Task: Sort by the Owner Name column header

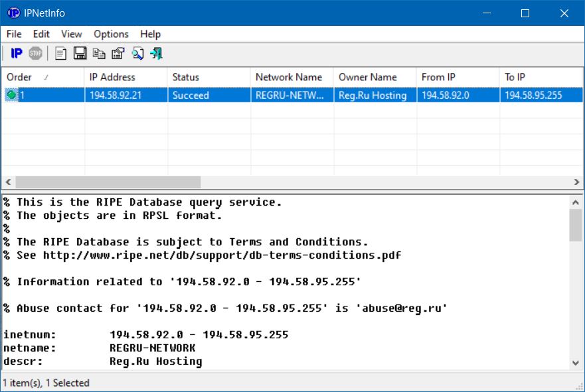Action: pos(375,77)
